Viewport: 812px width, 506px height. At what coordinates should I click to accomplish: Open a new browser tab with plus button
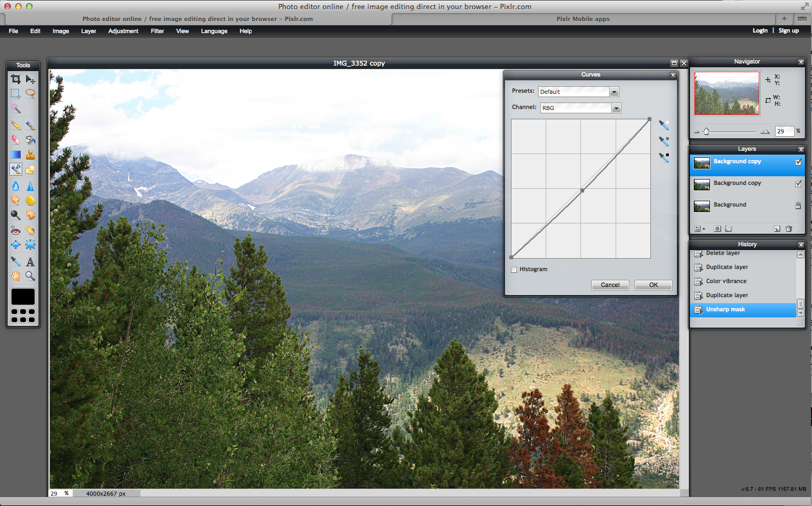[784, 19]
